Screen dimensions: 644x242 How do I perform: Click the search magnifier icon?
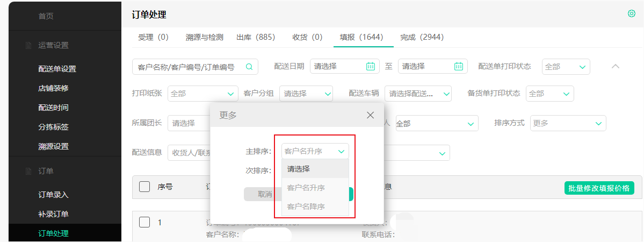click(x=249, y=67)
